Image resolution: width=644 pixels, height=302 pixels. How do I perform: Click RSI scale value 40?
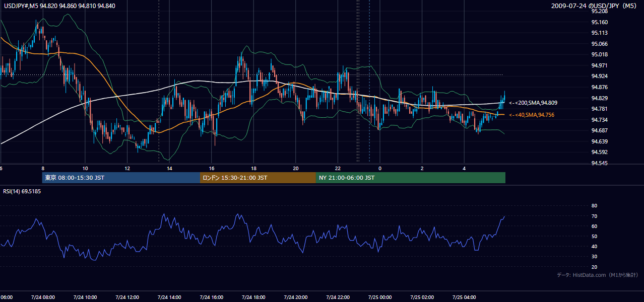coord(594,247)
